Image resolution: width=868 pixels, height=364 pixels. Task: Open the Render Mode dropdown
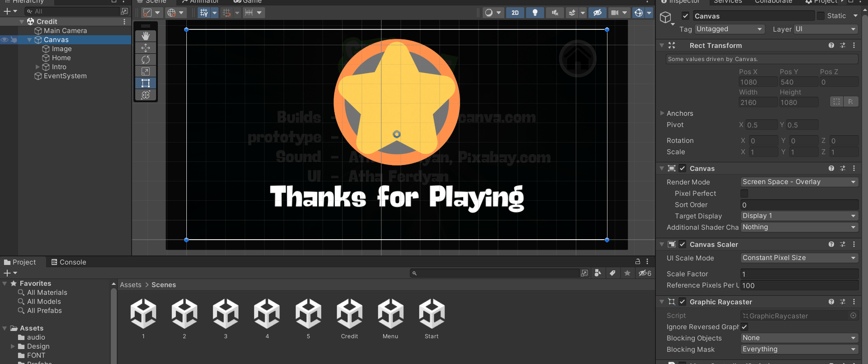[799, 182]
